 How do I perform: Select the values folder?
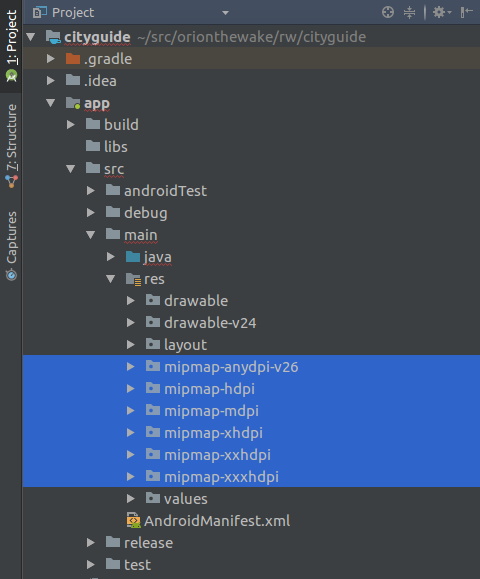[186, 499]
